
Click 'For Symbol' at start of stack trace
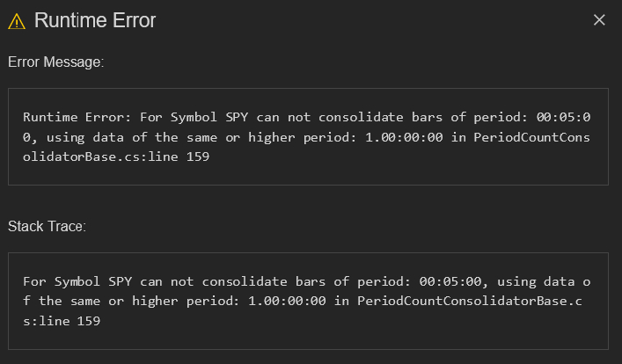62,282
